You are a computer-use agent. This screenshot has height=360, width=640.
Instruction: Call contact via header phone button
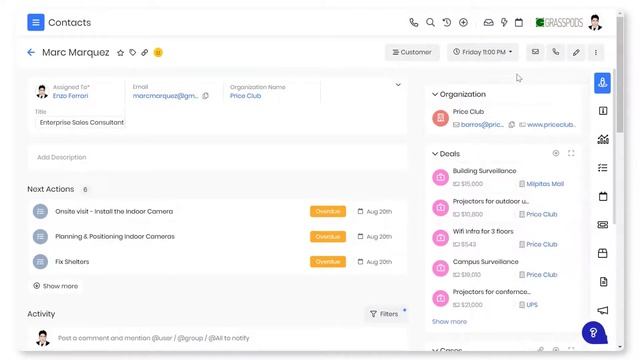click(x=556, y=52)
